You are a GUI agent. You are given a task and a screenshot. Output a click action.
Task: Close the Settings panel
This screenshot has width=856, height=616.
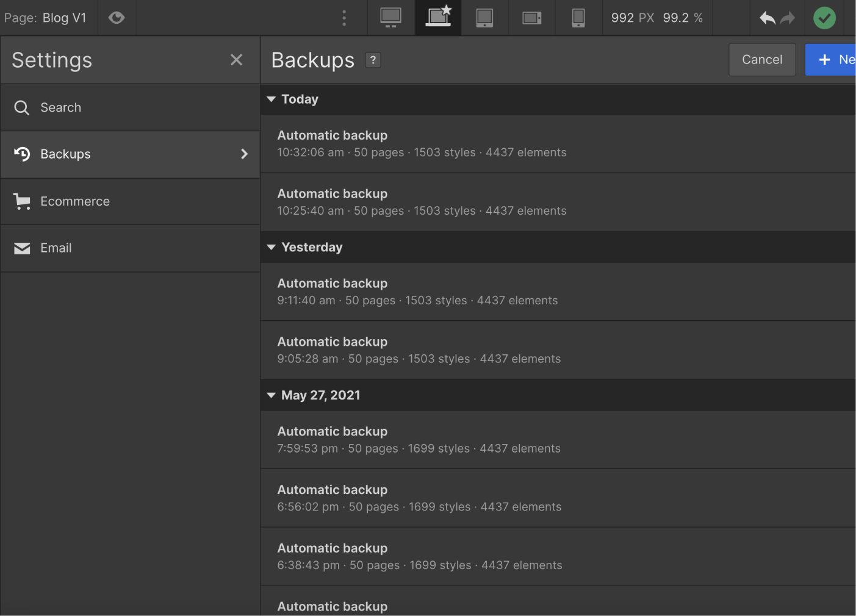[237, 60]
